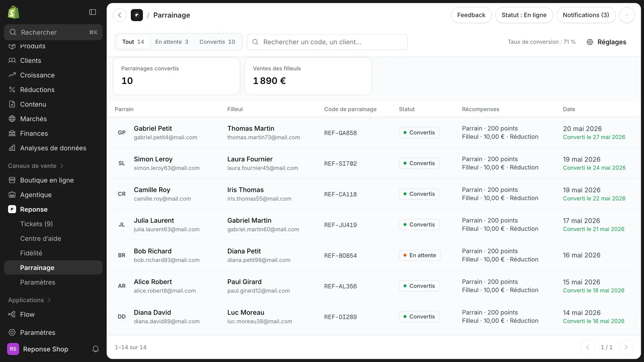The height and width of the screenshot is (362, 644).
Task: Open Agentique in the sidebar
Action: click(53, 195)
